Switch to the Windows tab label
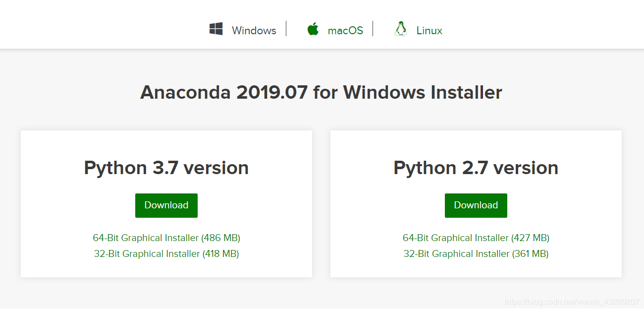 coord(254,31)
